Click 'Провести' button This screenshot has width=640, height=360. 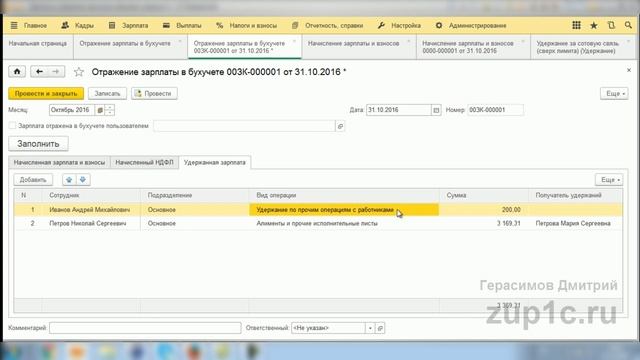point(154,93)
